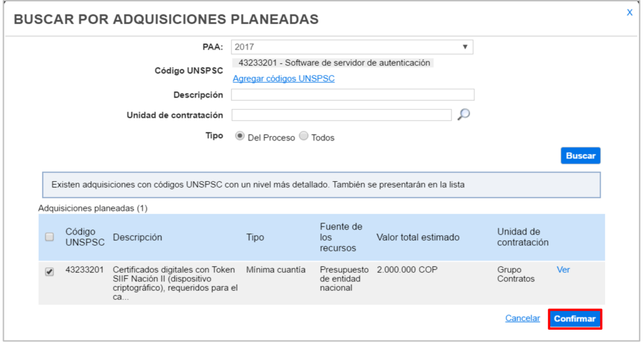Open the Ver link for Grupo Contratos
Image resolution: width=644 pixels, height=343 pixels.
pyautogui.click(x=563, y=269)
